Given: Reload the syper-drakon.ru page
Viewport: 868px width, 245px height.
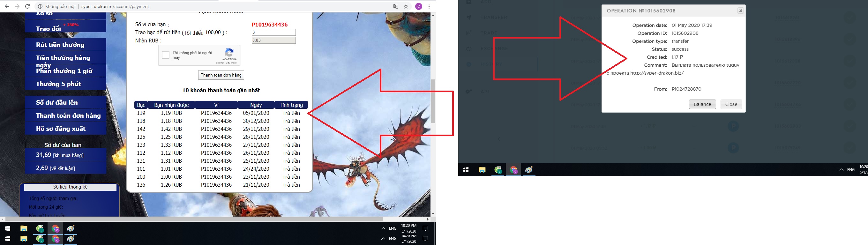Looking at the screenshot, I should [28, 6].
